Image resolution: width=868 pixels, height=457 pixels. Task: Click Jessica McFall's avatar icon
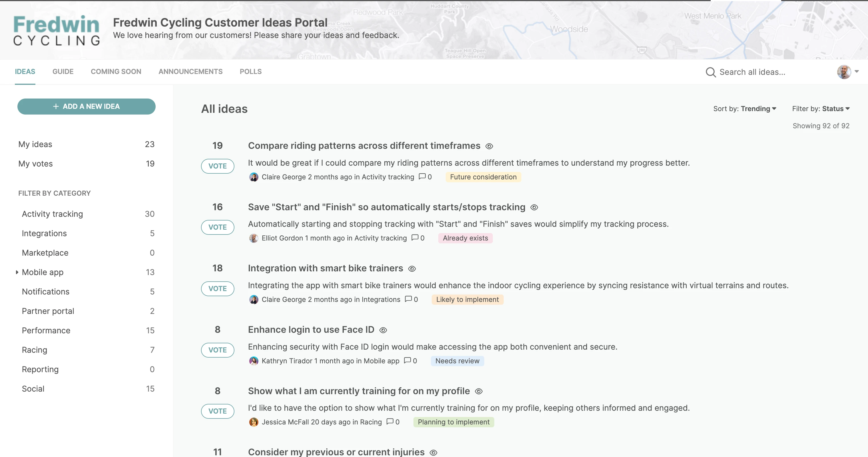coord(253,422)
